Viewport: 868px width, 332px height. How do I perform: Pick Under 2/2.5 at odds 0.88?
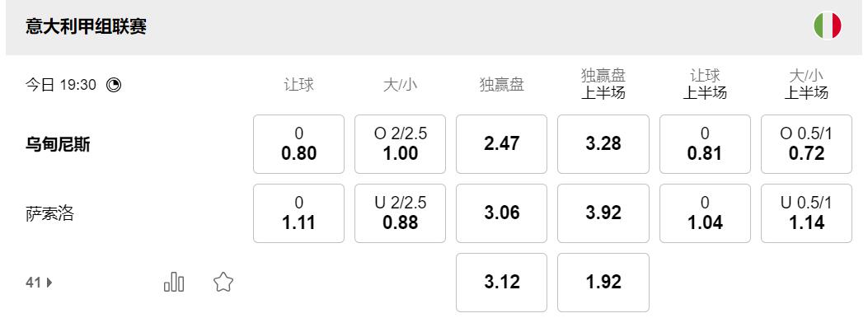point(400,213)
